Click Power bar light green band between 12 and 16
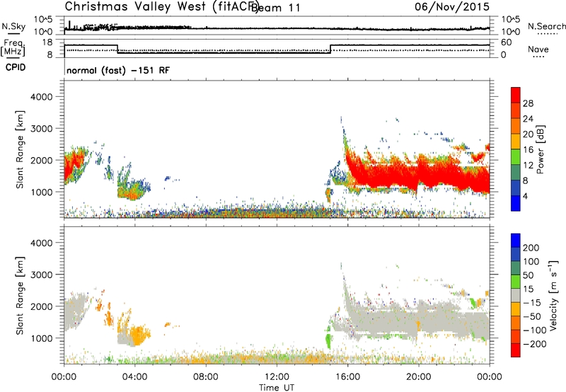This screenshot has height=392, width=566. tap(516, 157)
